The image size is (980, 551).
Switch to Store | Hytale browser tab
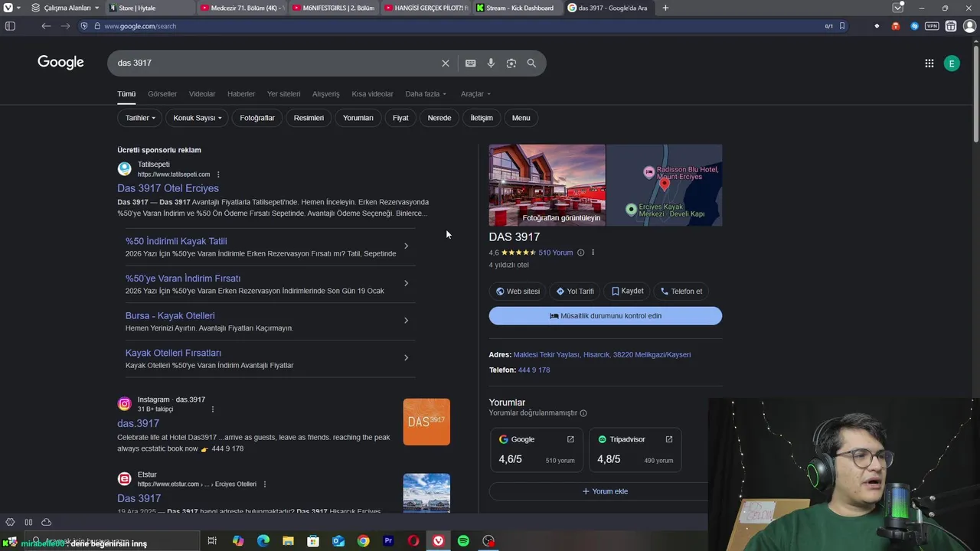150,8
